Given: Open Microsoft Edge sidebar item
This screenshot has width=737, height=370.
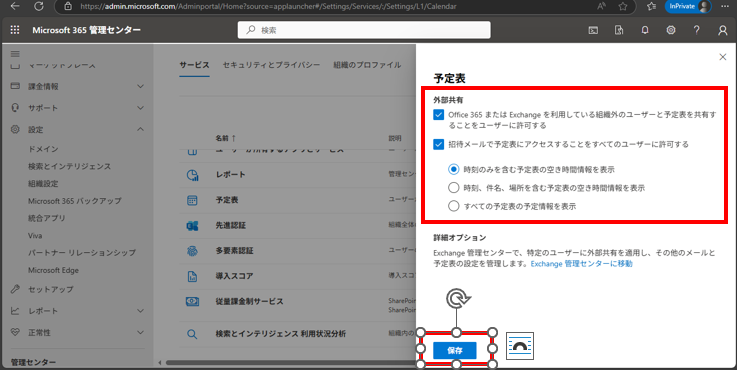Looking at the screenshot, I should coord(53,270).
